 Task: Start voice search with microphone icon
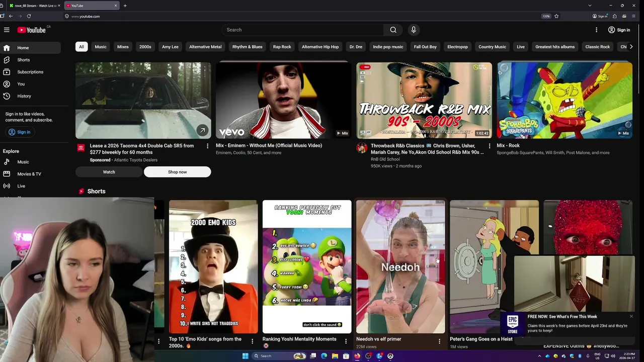point(414,30)
